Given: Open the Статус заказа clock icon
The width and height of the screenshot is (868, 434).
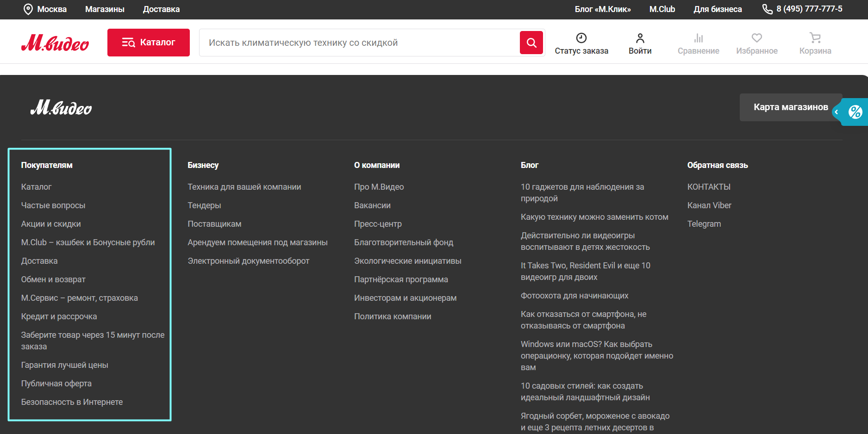Looking at the screenshot, I should 581,38.
